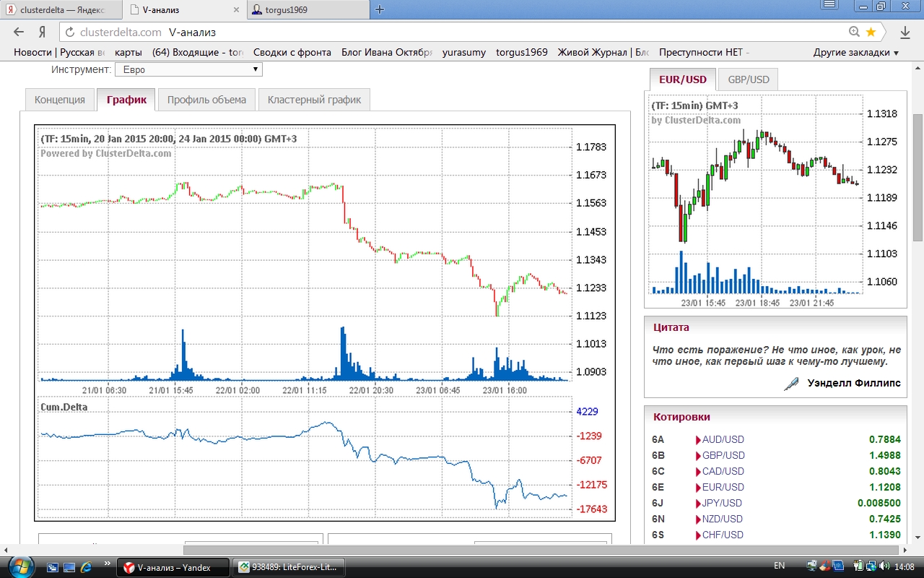Reload the page with the refresh icon
Image resolution: width=924 pixels, height=578 pixels.
point(69,32)
